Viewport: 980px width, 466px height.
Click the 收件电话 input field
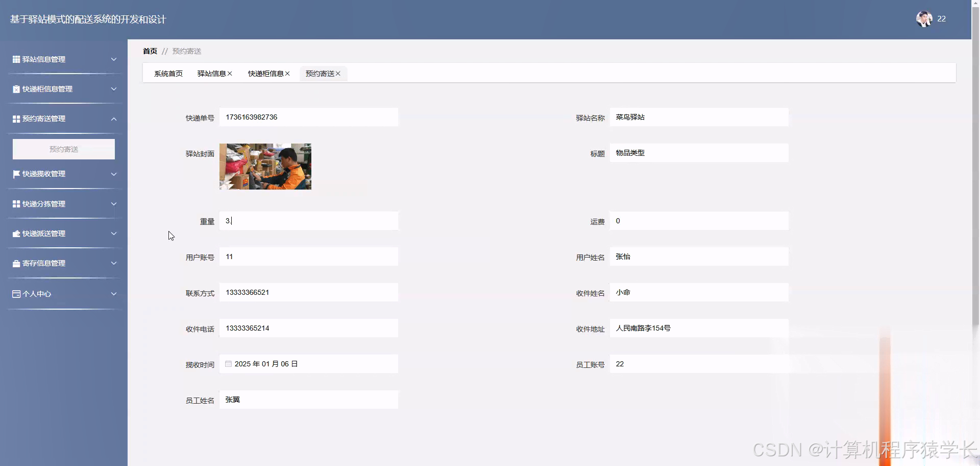coord(309,328)
